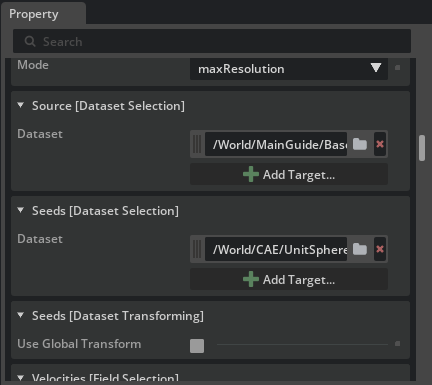Viewport: 432px width, 385px height.
Task: Browse folder for Seeds dataset target
Action: (360, 249)
